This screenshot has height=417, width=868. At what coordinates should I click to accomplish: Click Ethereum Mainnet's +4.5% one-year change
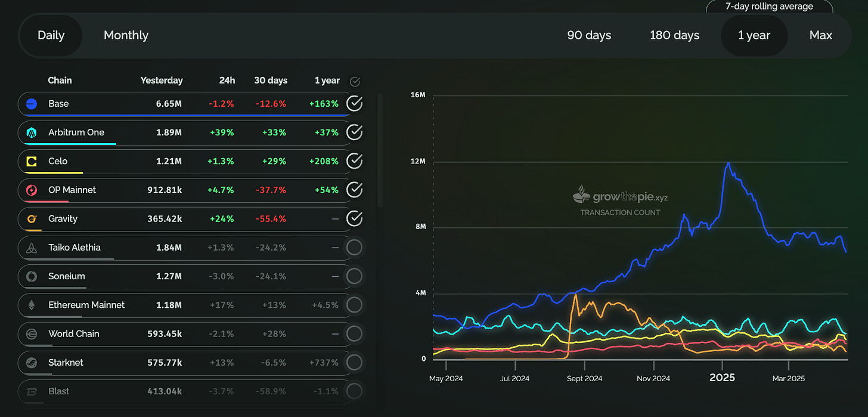pos(325,305)
